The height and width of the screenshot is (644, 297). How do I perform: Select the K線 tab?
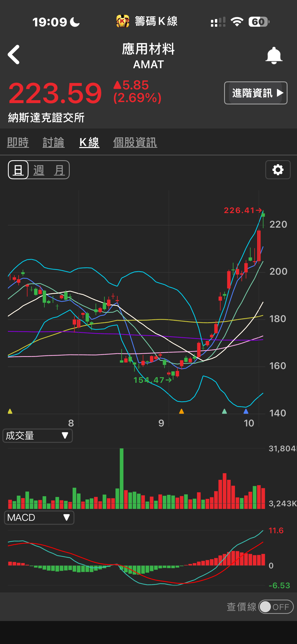pyautogui.click(x=89, y=142)
